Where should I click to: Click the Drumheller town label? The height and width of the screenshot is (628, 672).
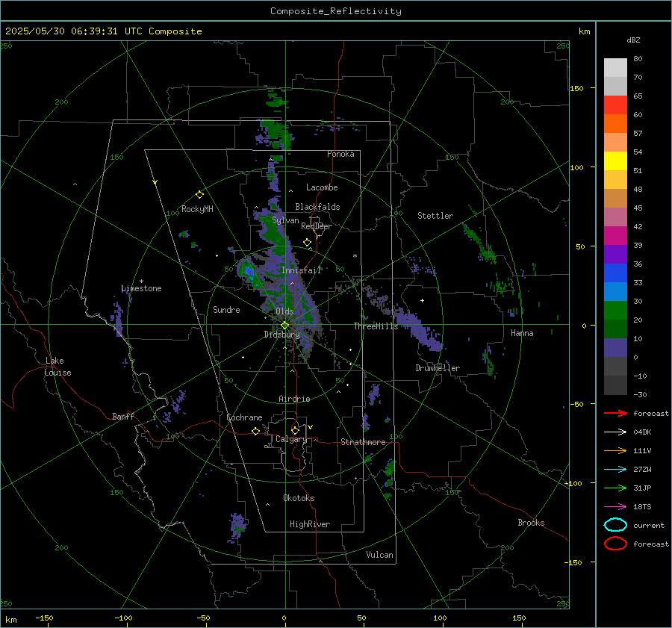click(x=438, y=368)
